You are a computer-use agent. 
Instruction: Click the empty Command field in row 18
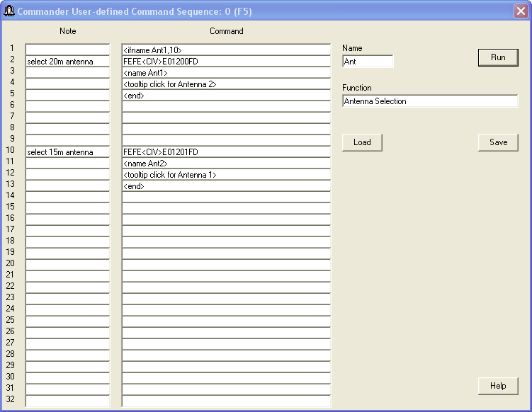226,242
